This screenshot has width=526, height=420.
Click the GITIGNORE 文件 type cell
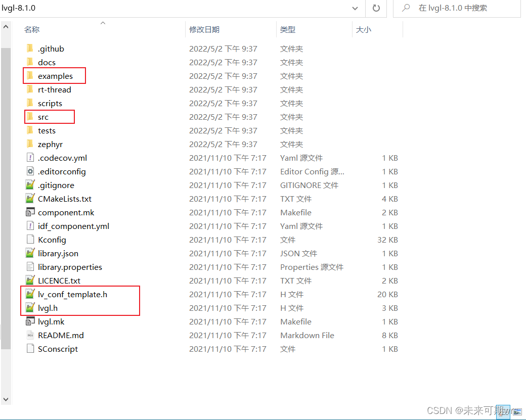[x=310, y=185]
